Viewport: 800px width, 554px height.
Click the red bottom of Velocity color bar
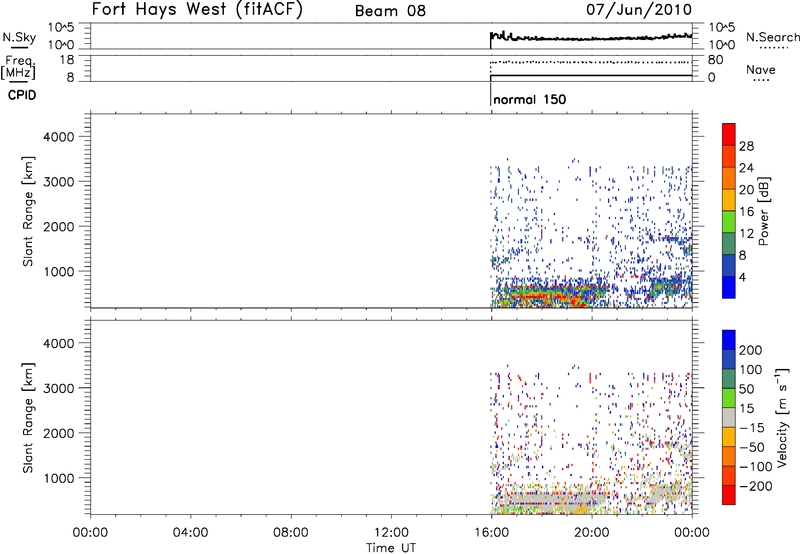729,495
